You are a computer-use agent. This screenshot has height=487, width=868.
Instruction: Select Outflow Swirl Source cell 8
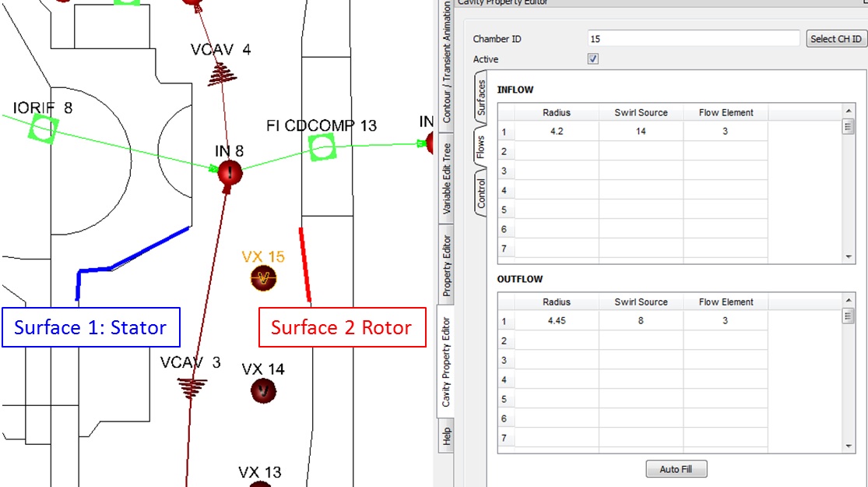click(641, 321)
